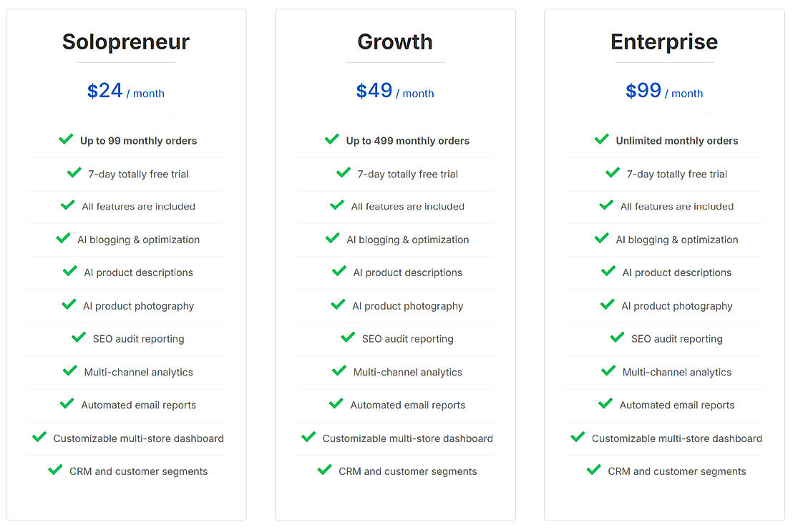
Task: Click Growth's 7-day totally free trial checkmark
Action: click(x=344, y=172)
